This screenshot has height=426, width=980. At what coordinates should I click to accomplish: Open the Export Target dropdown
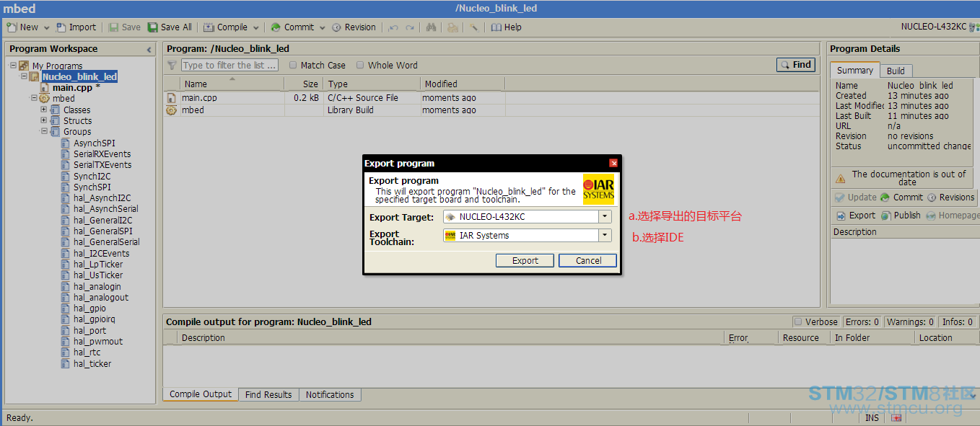pyautogui.click(x=605, y=217)
